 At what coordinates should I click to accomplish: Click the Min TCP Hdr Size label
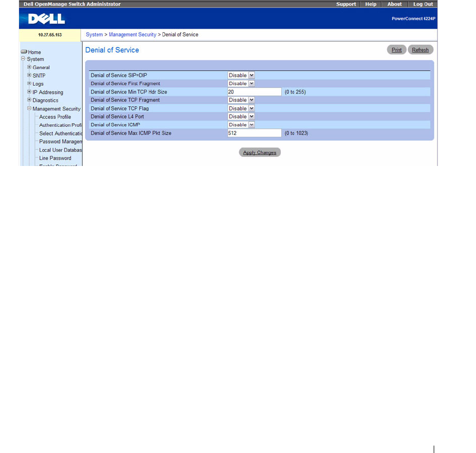tap(129, 92)
